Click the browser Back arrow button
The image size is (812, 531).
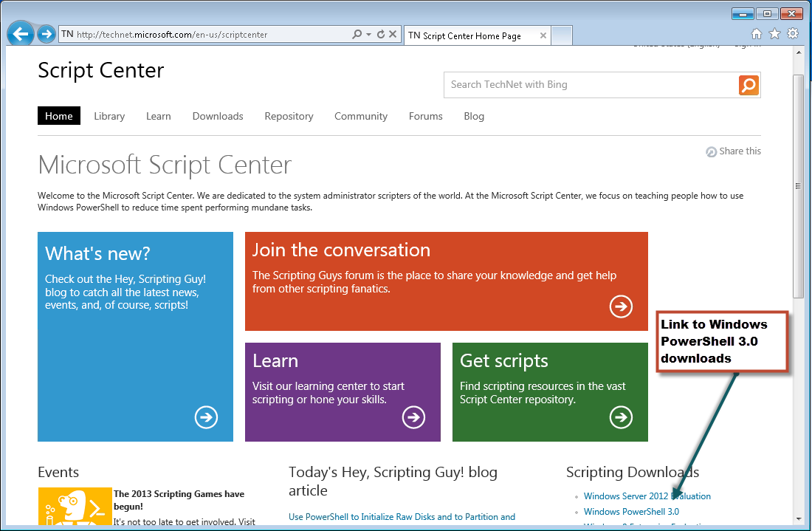tap(21, 34)
